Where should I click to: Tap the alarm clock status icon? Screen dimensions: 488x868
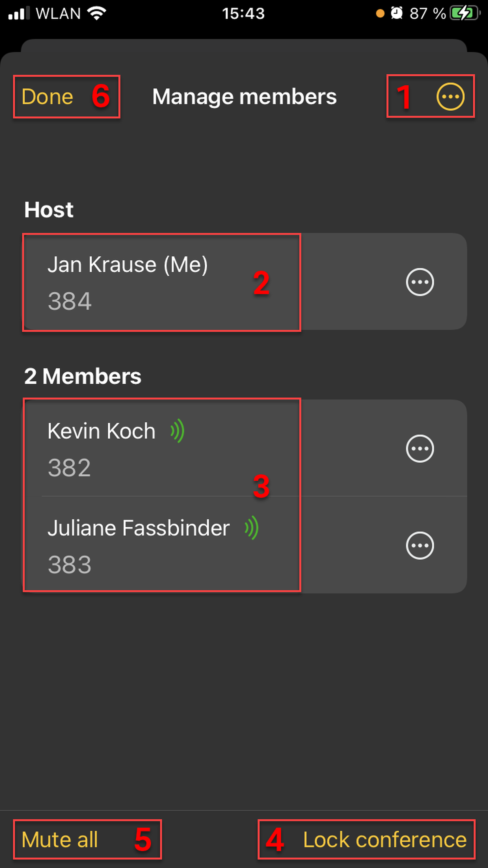[x=397, y=13]
